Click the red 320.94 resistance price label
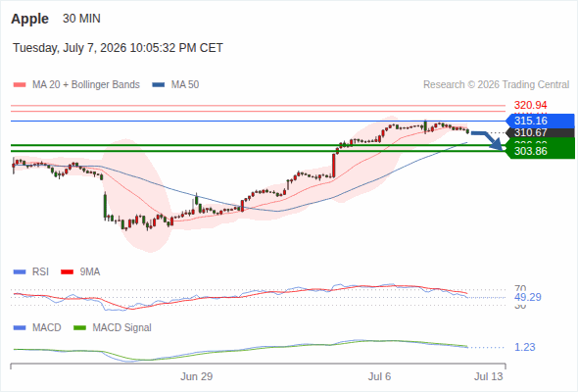Image resolution: width=578 pixels, height=392 pixels. tap(530, 105)
